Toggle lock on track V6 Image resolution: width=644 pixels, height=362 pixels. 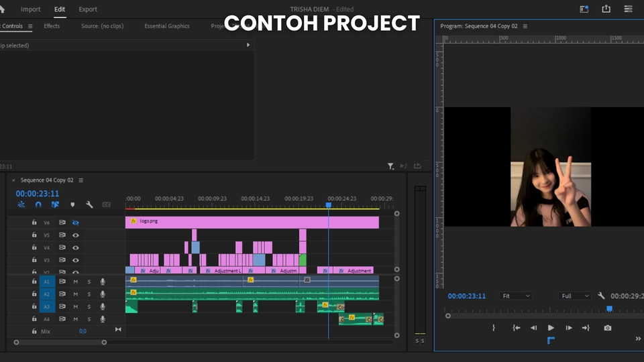click(x=34, y=223)
